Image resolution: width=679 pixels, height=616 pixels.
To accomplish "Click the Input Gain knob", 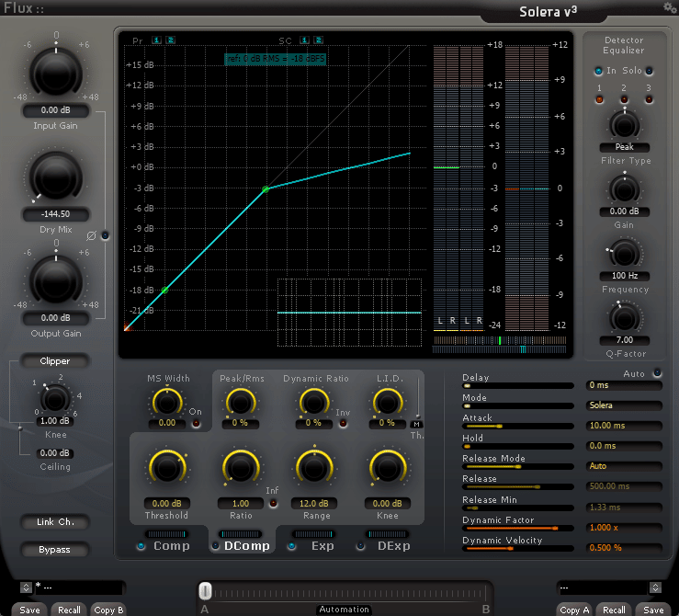I will pyautogui.click(x=55, y=72).
